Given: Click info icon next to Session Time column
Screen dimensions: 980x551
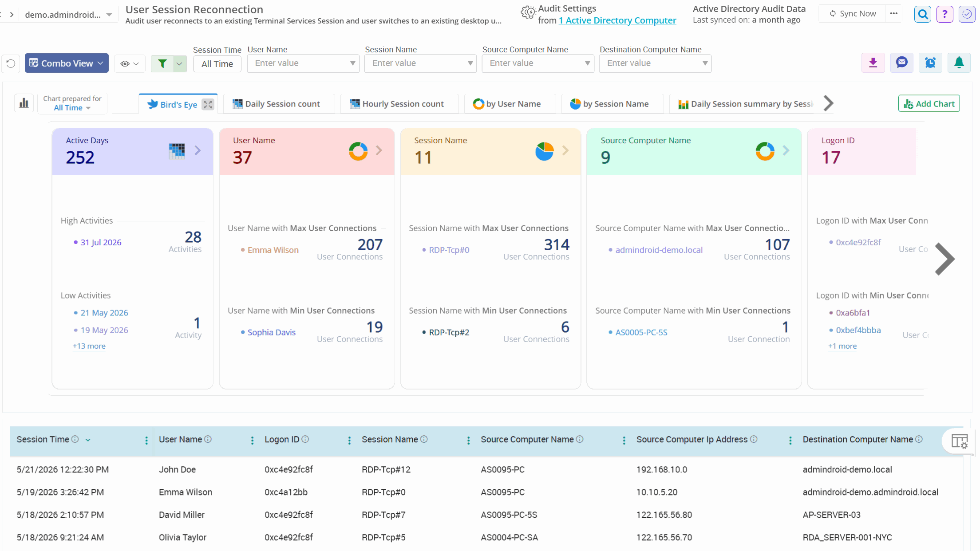Looking at the screenshot, I should (75, 439).
